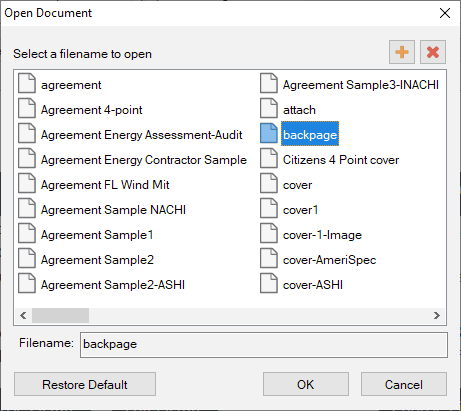This screenshot has width=461, height=411.
Task: Click the horizontal scrollbar right arrow
Action: (437, 315)
